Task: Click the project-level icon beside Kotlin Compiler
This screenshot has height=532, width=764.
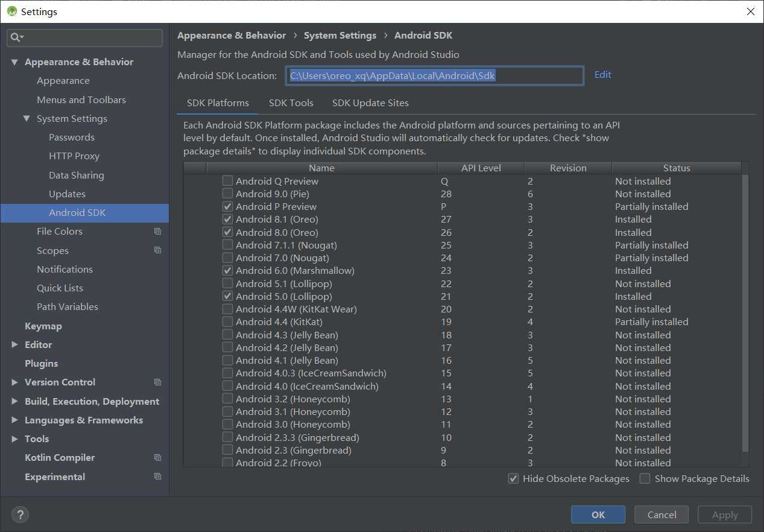Action: [157, 458]
